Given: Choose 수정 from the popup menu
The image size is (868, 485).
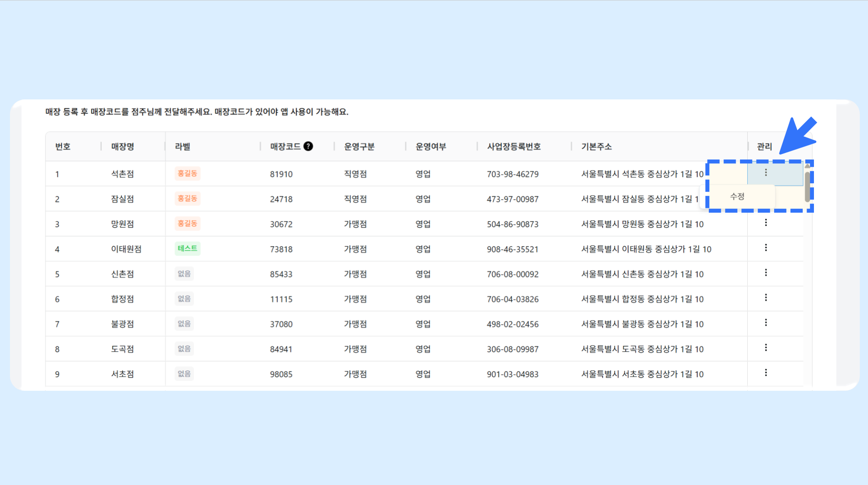Looking at the screenshot, I should [737, 197].
